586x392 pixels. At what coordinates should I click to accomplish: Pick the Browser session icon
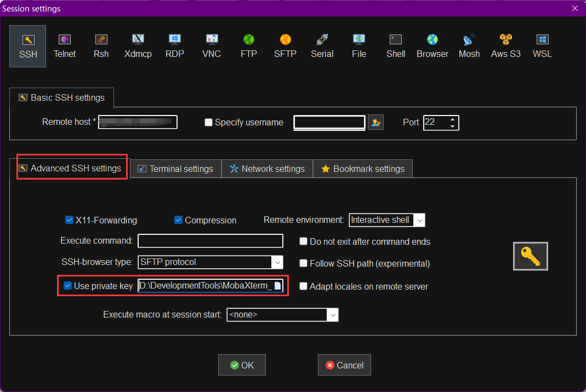433,47
